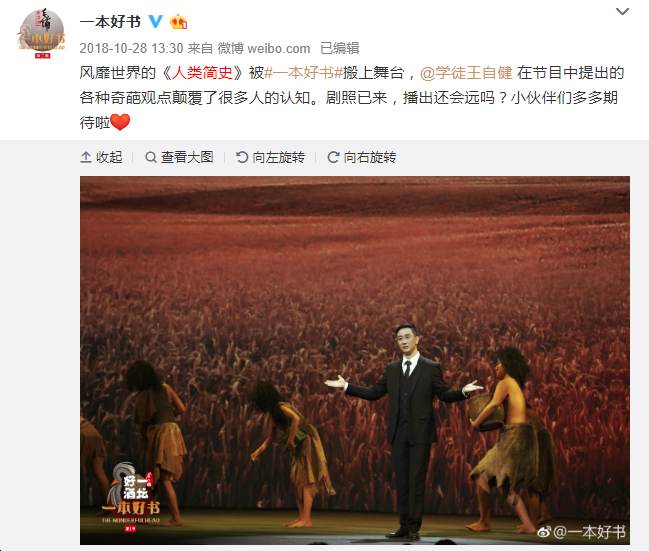Open the 微博 weibo.com source link
Viewport: 649px width, 551px height.
pos(264,48)
